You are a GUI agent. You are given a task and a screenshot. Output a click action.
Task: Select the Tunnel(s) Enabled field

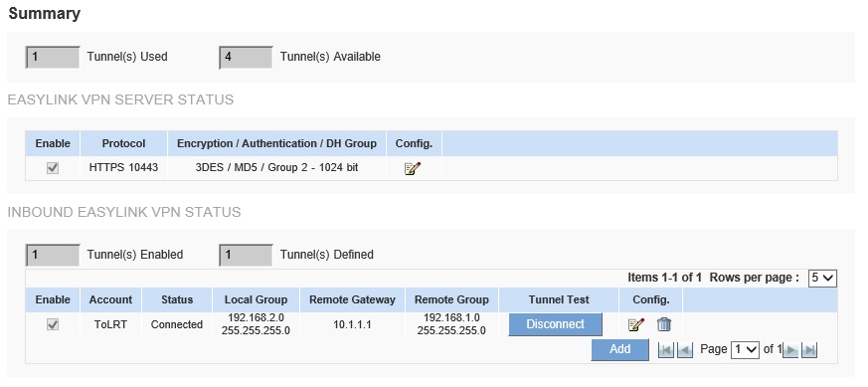pyautogui.click(x=53, y=256)
